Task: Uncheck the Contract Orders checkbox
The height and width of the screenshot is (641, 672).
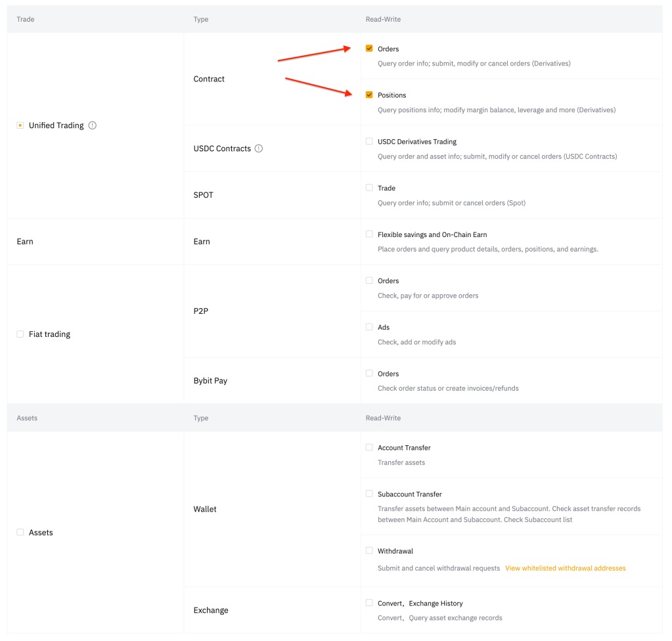Action: tap(369, 49)
